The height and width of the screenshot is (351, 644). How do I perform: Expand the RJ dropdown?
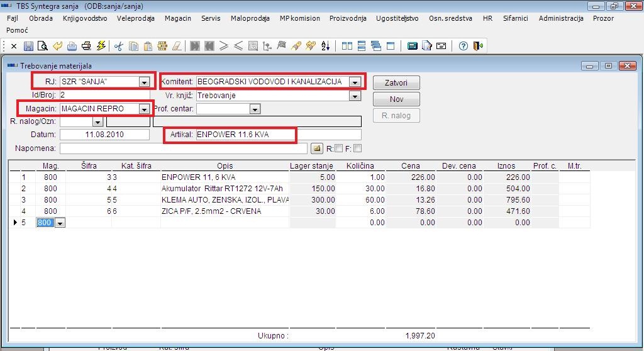[144, 82]
